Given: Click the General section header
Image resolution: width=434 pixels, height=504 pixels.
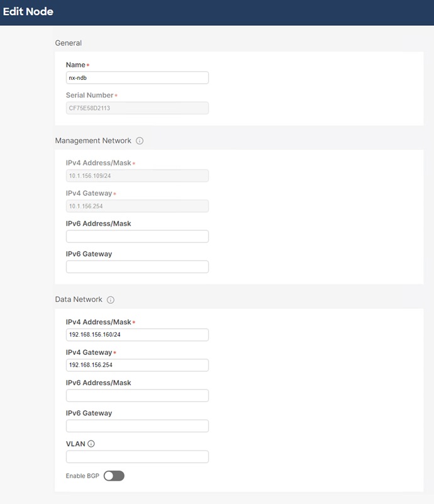Looking at the screenshot, I should point(69,43).
